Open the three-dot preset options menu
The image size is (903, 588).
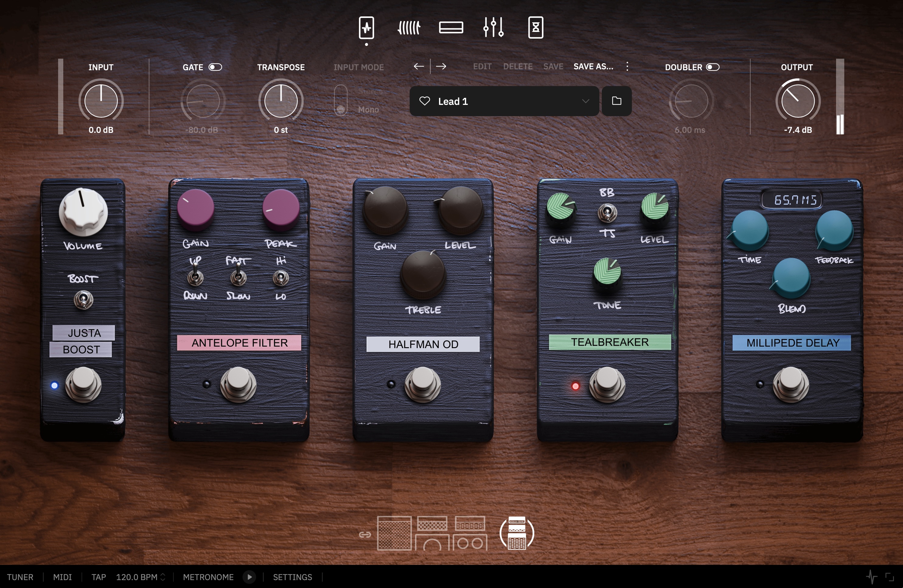pyautogui.click(x=627, y=66)
